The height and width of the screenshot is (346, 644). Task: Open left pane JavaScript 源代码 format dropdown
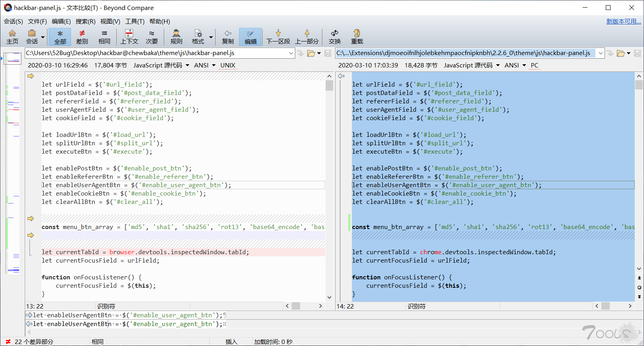161,65
